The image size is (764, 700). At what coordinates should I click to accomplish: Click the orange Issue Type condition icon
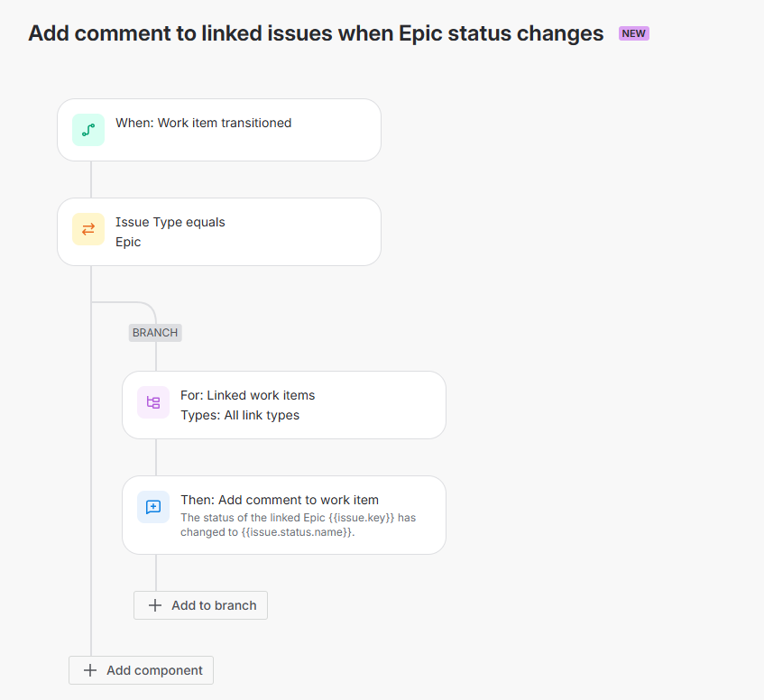[x=88, y=230]
